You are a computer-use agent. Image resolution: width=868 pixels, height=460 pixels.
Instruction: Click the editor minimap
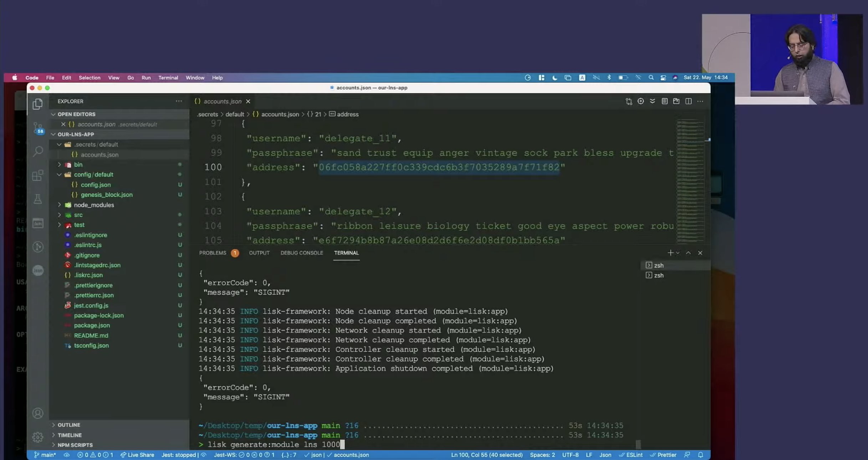click(691, 182)
